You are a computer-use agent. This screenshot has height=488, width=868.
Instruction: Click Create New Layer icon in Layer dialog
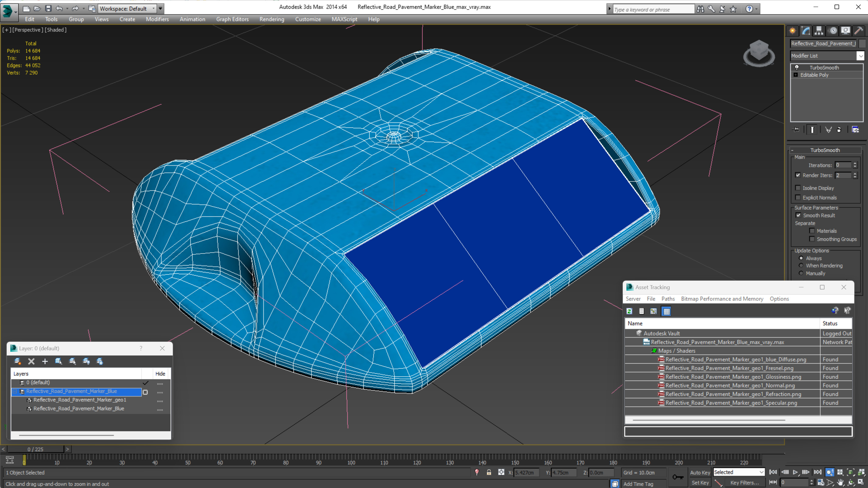[18, 362]
